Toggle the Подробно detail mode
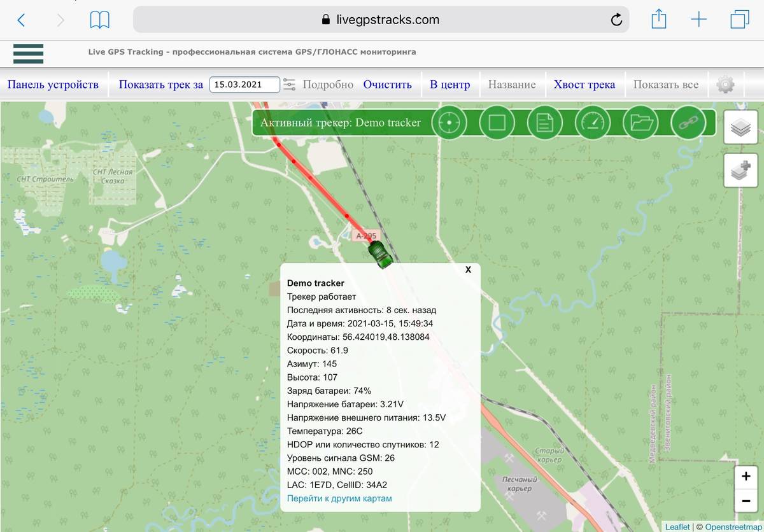 [328, 83]
